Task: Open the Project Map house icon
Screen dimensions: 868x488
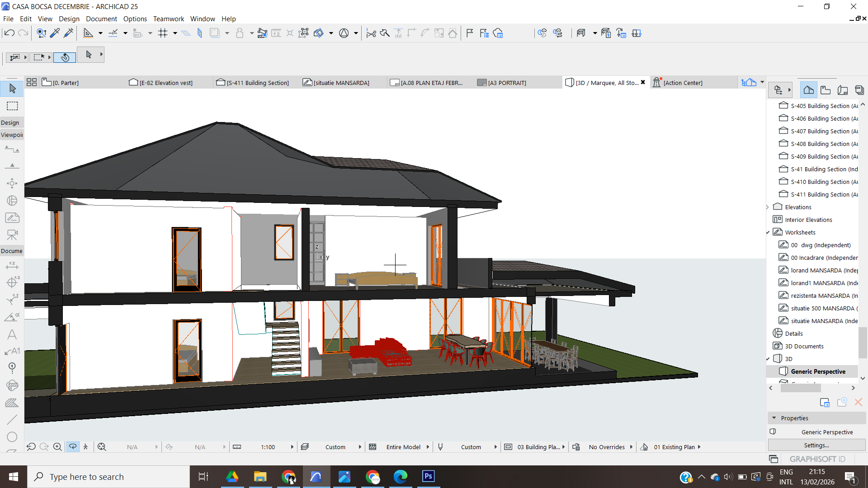Action: 808,90
